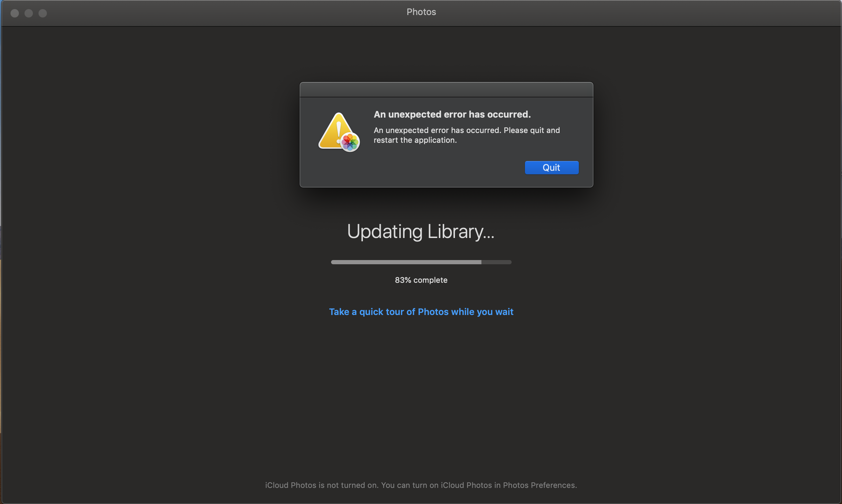The height and width of the screenshot is (504, 842).
Task: Click the Photos window title text
Action: tap(421, 12)
